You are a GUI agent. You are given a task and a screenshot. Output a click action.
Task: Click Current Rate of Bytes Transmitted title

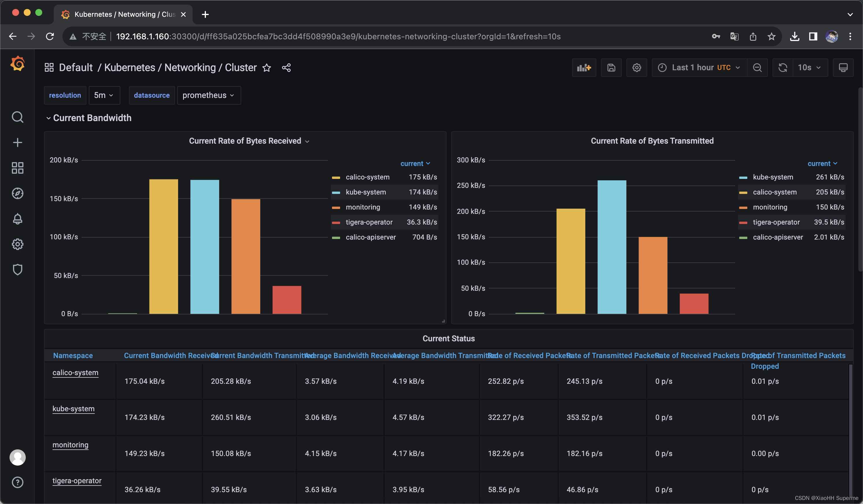652,141
